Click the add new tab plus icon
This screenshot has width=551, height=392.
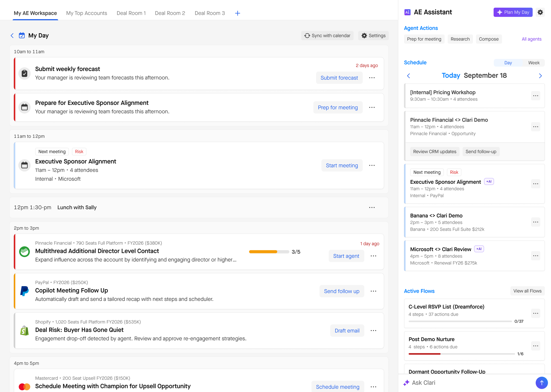237,13
